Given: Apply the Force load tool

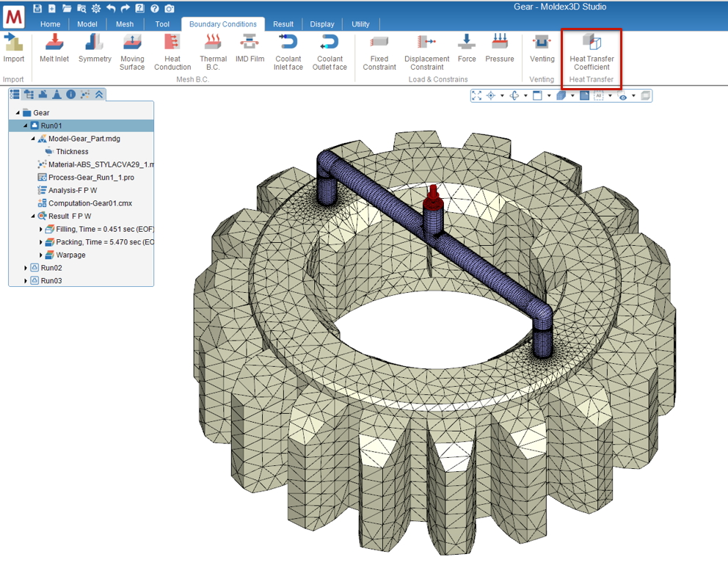Looking at the screenshot, I should (x=467, y=48).
